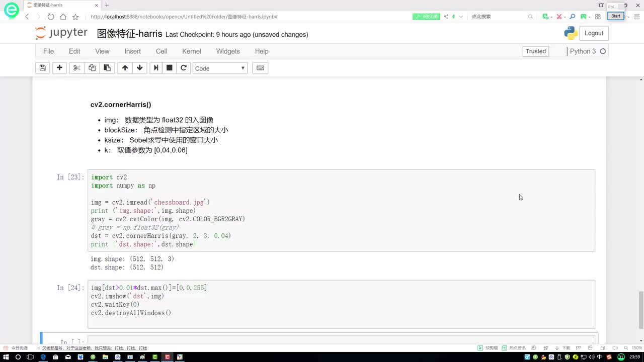644x362 pixels.
Task: Open the command palette keyboard icon
Action: pyautogui.click(x=260, y=68)
